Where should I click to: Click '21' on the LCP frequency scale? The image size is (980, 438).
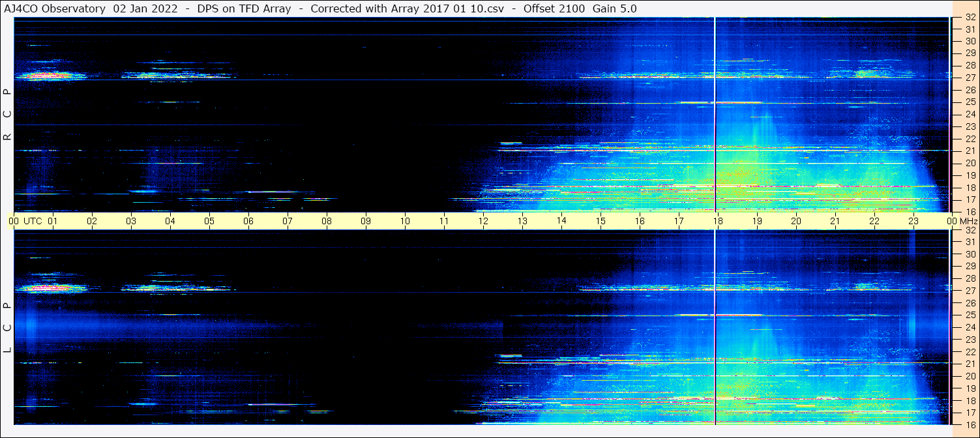click(x=970, y=364)
